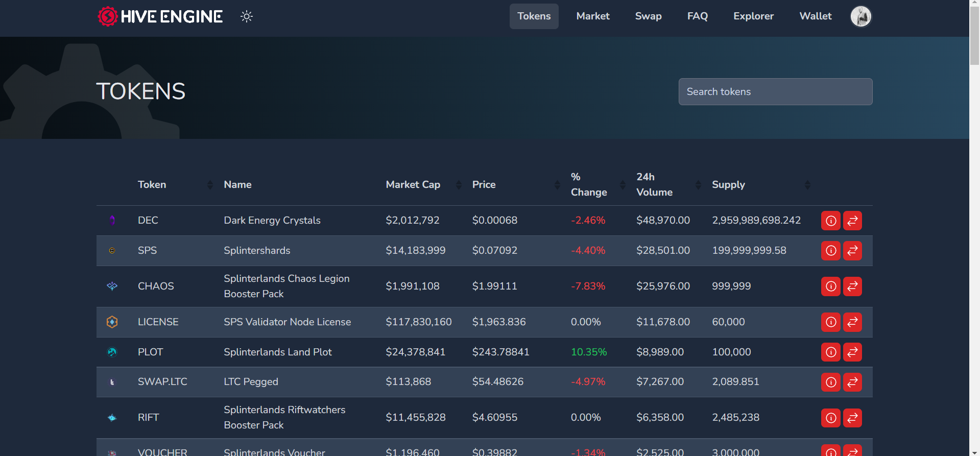
Task: Click the CHAOS token logo icon
Action: (x=112, y=286)
